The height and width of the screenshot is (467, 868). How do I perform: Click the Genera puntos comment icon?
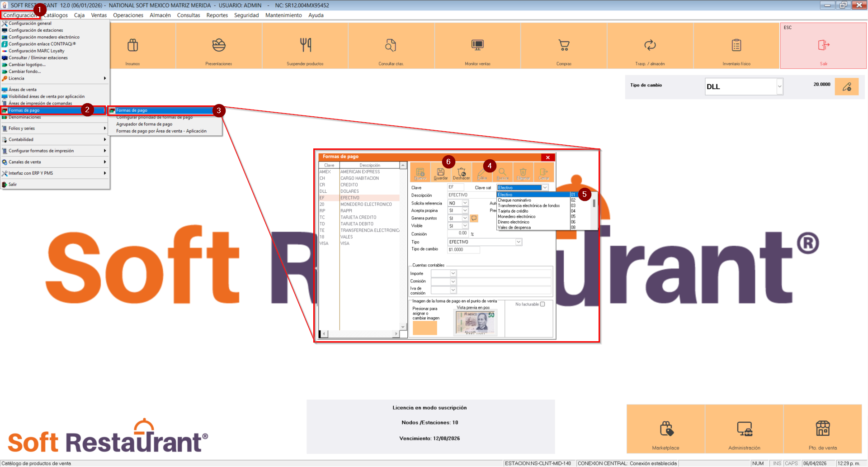474,218
